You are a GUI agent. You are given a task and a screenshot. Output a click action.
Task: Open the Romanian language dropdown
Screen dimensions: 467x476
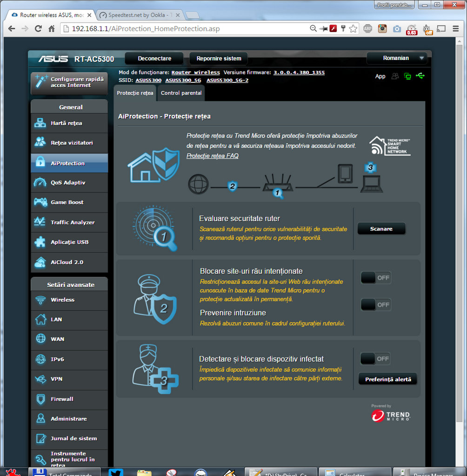click(x=397, y=58)
